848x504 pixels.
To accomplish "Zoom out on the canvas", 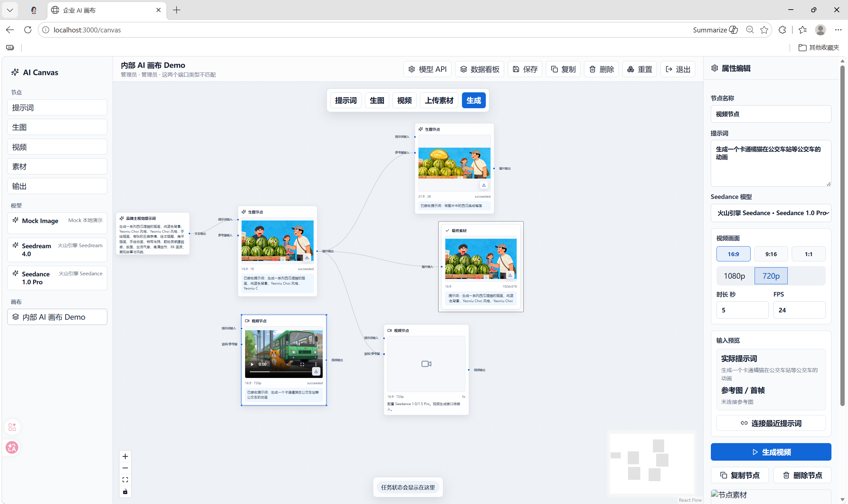I will click(x=125, y=468).
